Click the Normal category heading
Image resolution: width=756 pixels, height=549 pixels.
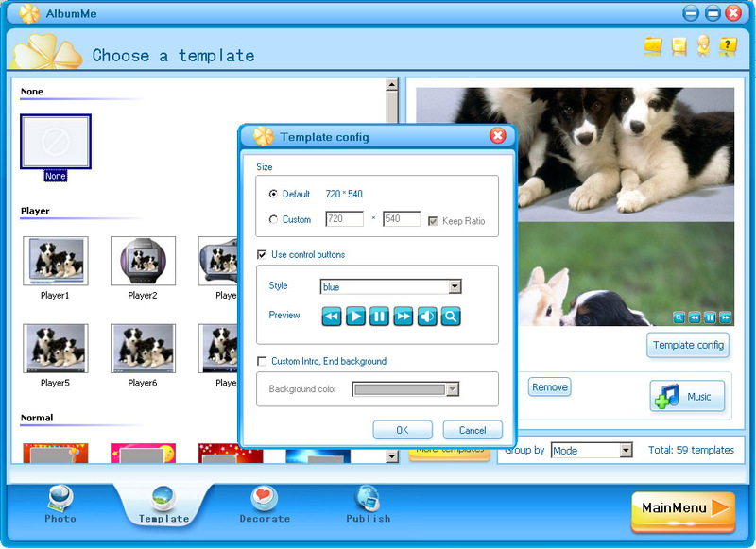point(37,418)
